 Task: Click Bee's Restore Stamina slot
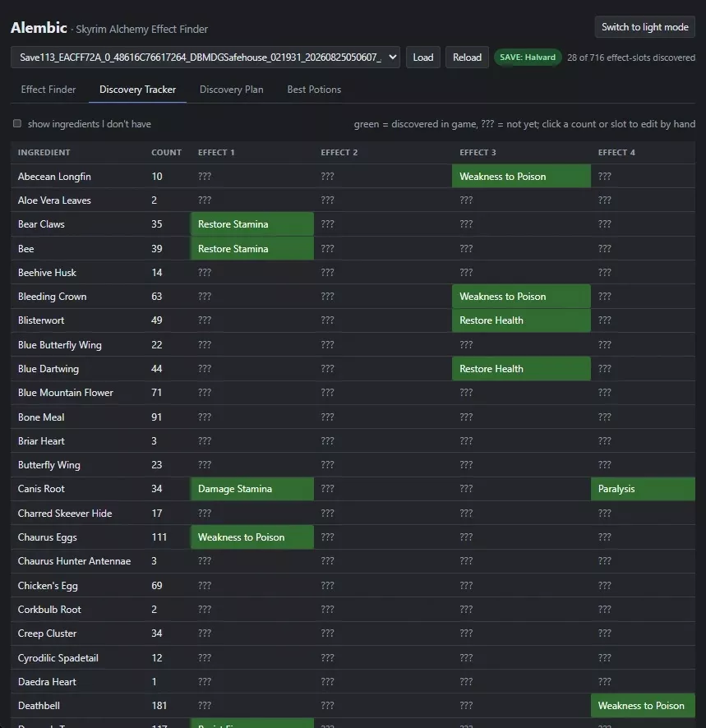click(x=252, y=248)
